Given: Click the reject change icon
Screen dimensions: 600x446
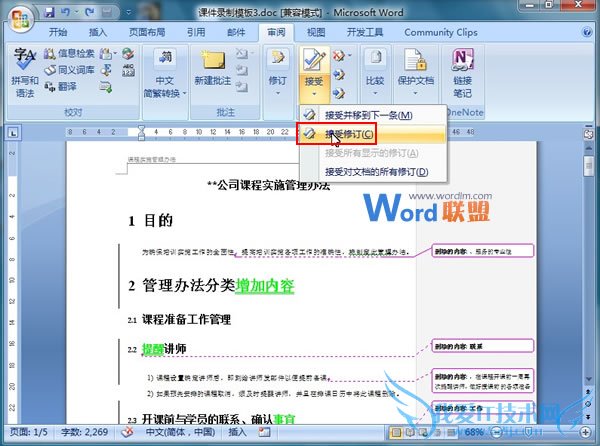Looking at the screenshot, I should point(338,55).
